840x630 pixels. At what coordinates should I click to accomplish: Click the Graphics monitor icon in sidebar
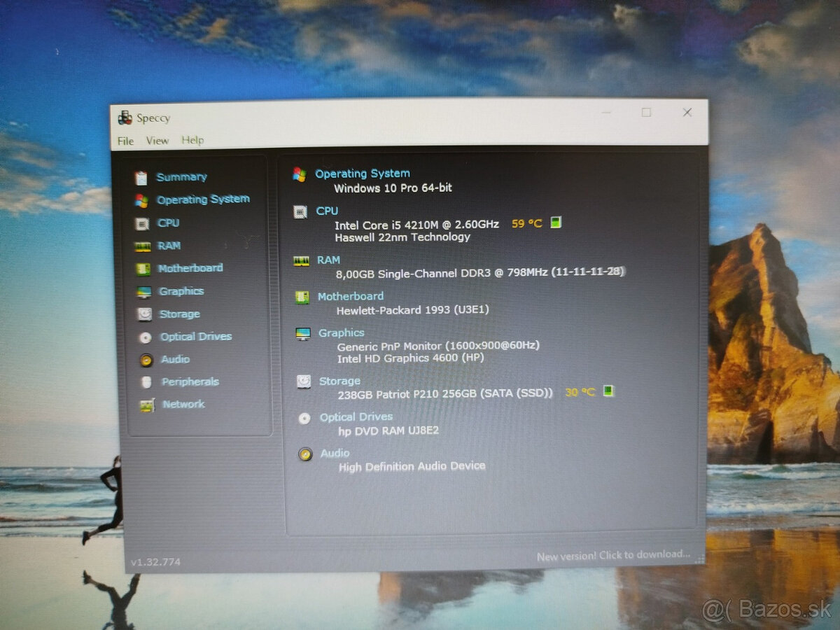click(x=143, y=291)
